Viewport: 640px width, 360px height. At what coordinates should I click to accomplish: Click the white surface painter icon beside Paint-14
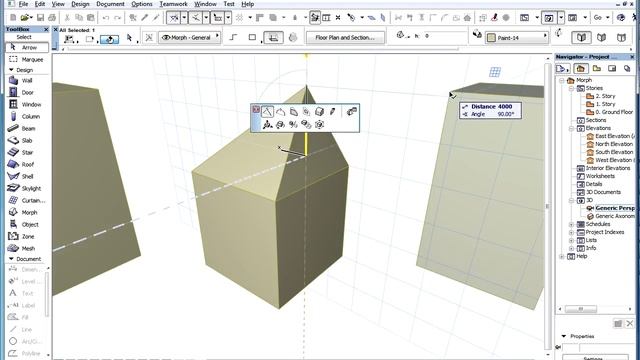477,34
